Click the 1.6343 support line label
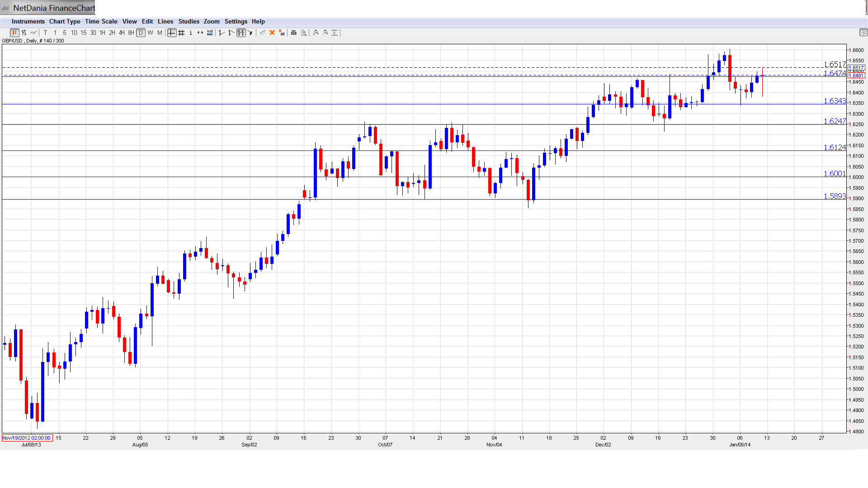 pos(834,101)
